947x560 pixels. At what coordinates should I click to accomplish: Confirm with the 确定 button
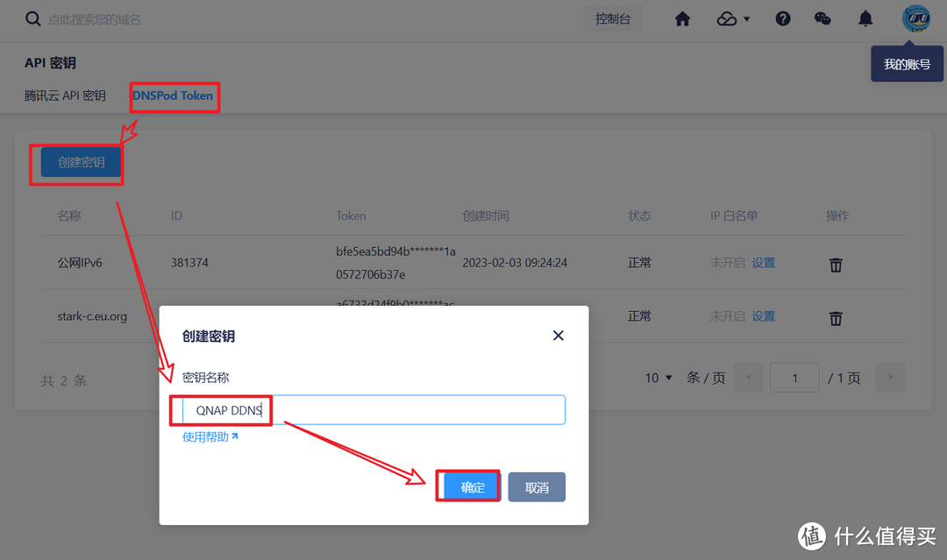coord(473,487)
